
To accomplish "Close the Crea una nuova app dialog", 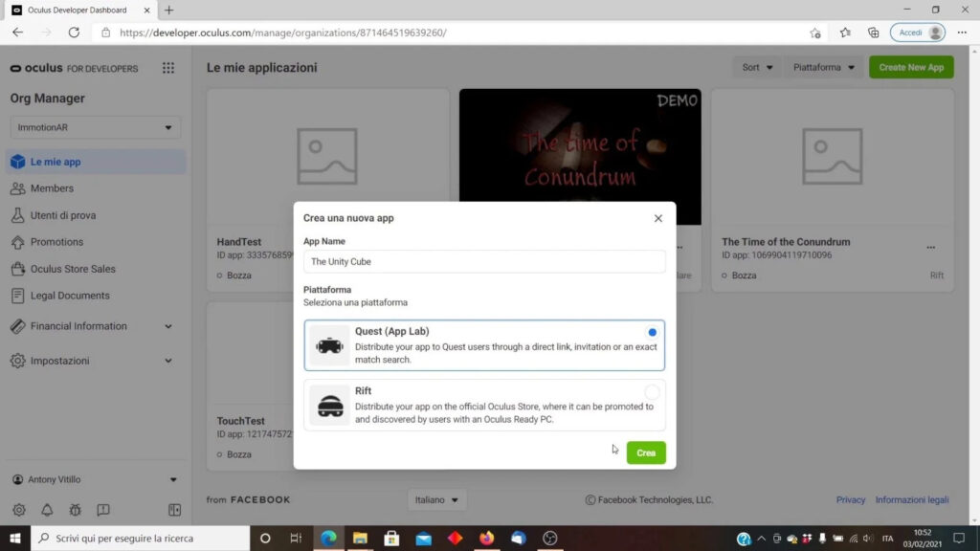I will [x=658, y=218].
